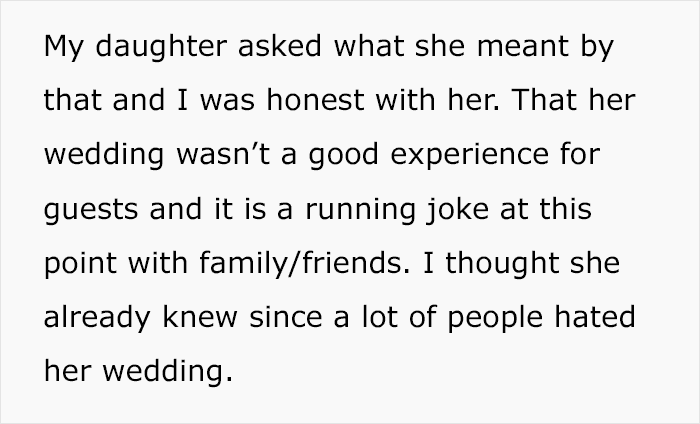This screenshot has width=700, height=424.
Task: Click the word "asked"
Action: [279, 46]
